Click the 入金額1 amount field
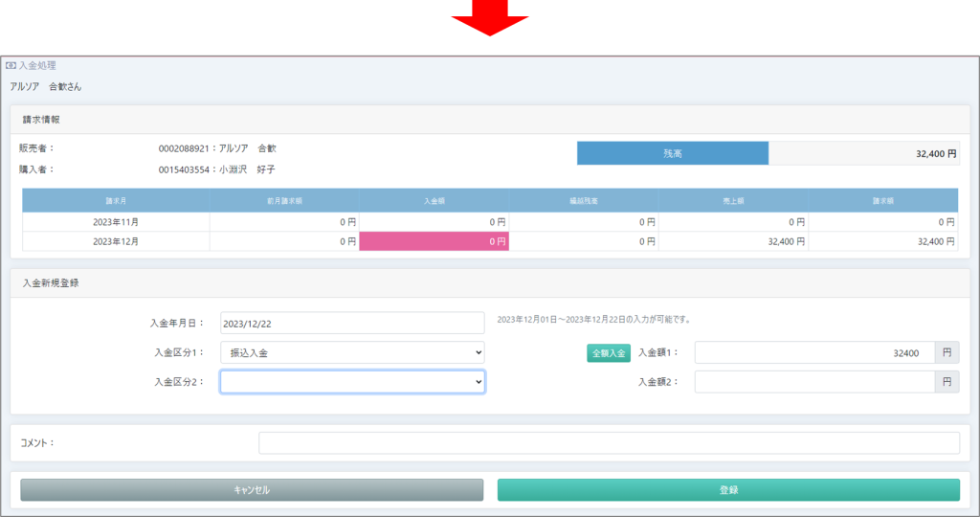Screen dimensions: 980x517 (x=813, y=352)
